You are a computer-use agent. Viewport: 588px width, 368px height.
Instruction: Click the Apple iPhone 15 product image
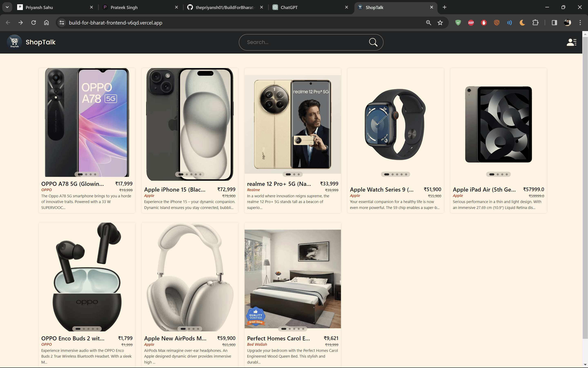(190, 124)
